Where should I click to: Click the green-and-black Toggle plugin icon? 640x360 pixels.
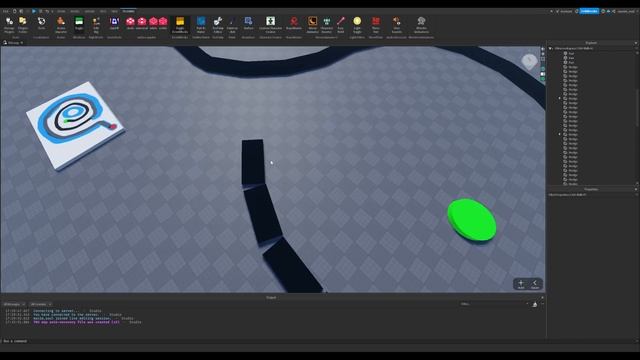[79, 24]
